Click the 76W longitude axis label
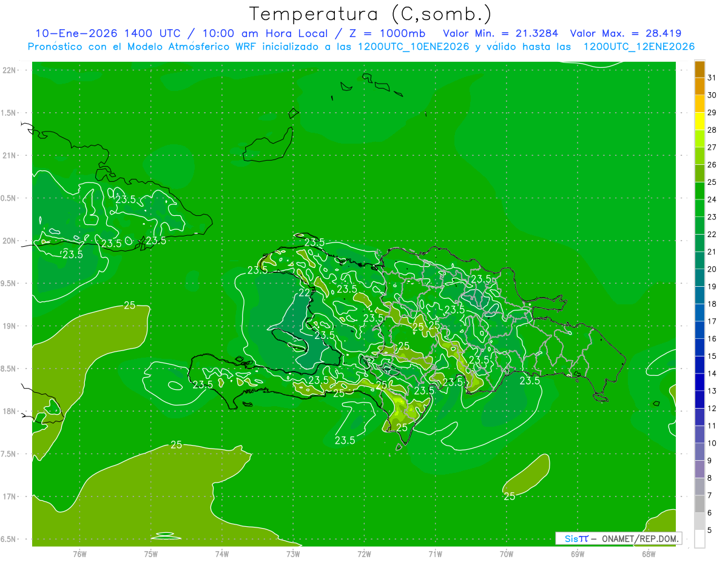Viewport: 728px width, 562px height. 79,554
